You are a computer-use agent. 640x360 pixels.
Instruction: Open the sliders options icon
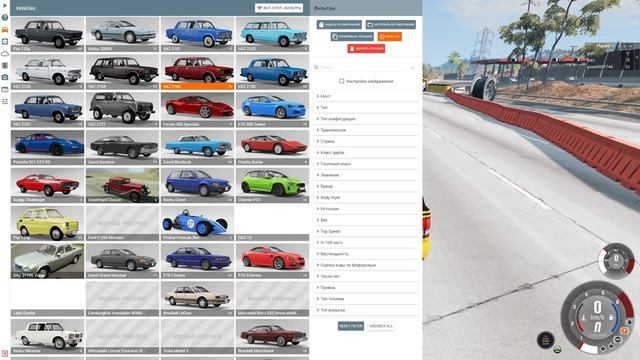[x=5, y=101]
